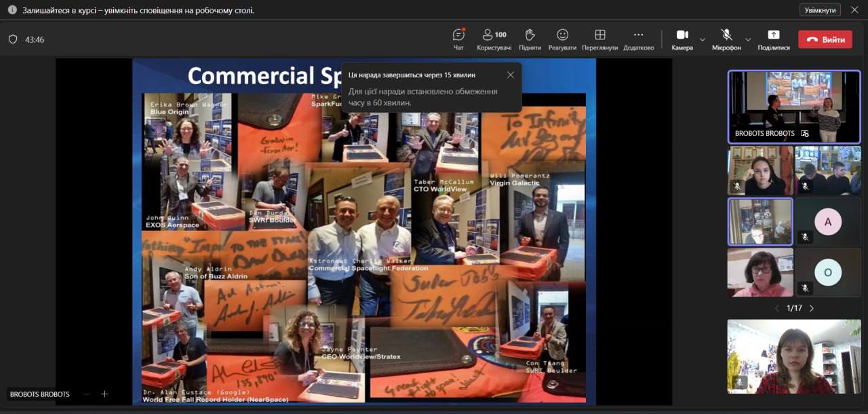Zoom out shared content with minus

click(x=86, y=394)
